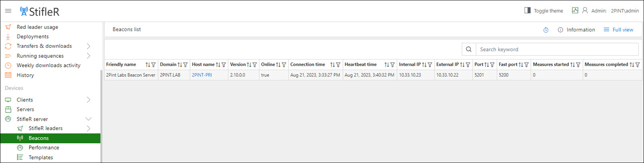Click the search magnifier icon
This screenshot has width=644, height=163.
pyautogui.click(x=469, y=49)
